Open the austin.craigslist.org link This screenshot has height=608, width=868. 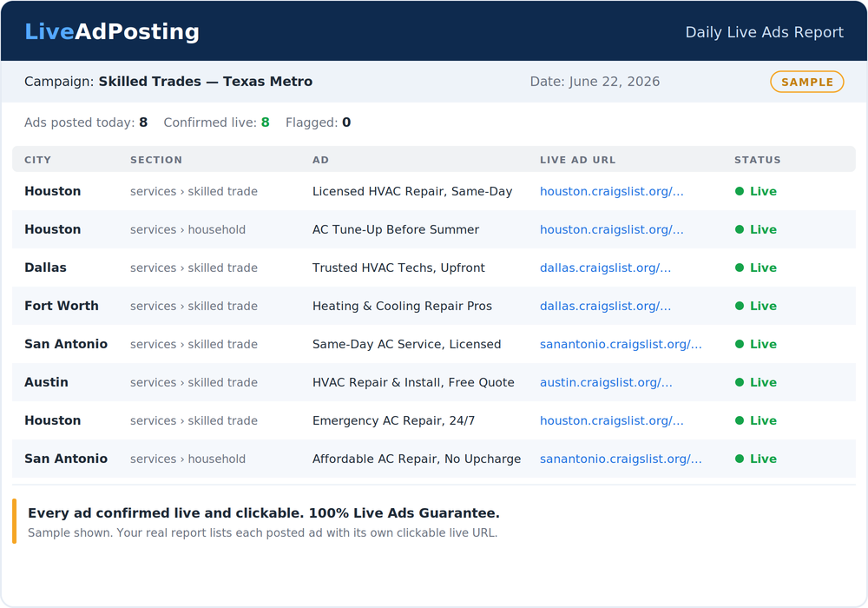click(606, 382)
